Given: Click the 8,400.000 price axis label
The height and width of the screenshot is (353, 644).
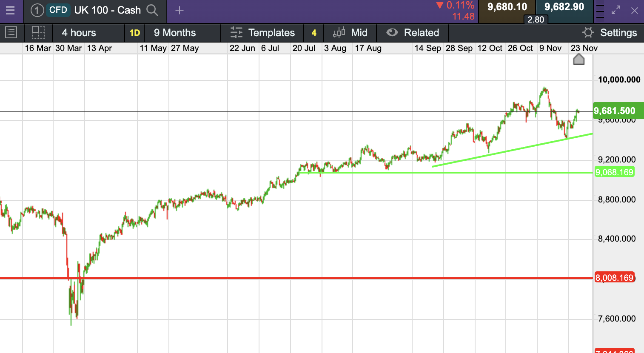Looking at the screenshot, I should (x=617, y=239).
